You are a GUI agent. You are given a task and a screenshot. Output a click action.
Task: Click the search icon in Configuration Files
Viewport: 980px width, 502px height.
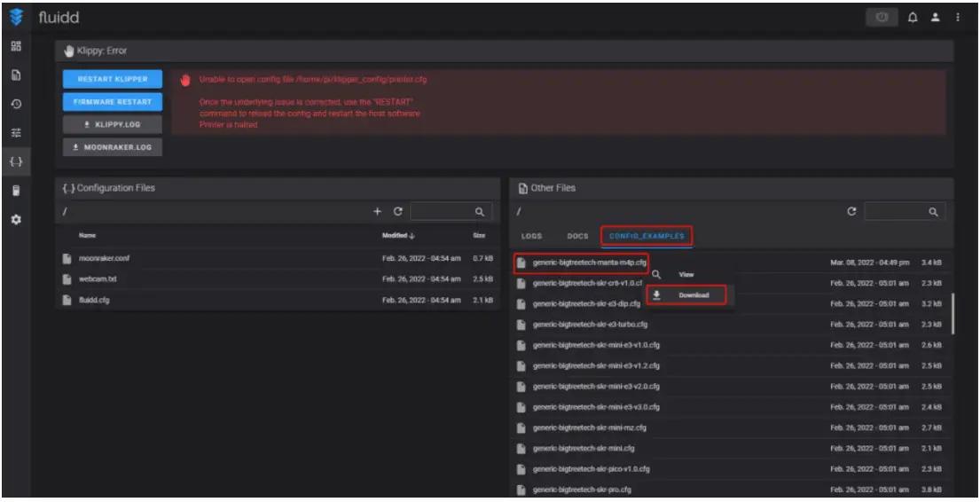coord(480,212)
